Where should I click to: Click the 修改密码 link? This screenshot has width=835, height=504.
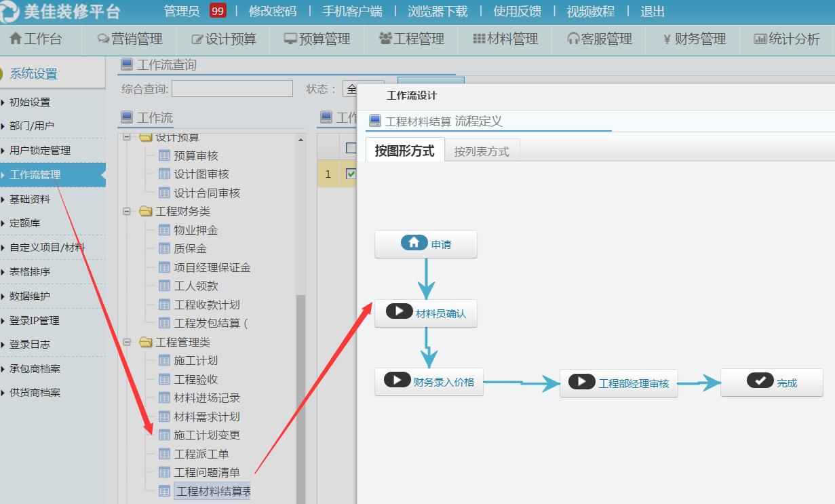pyautogui.click(x=273, y=12)
